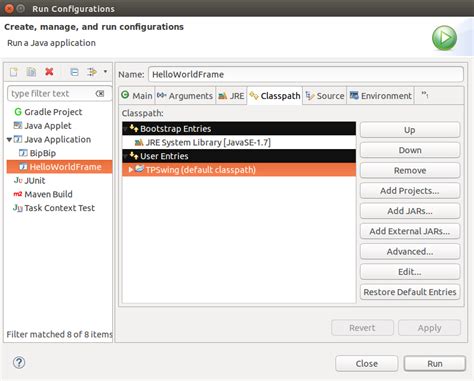Move entry with the Down button
This screenshot has width=474, height=381.
(410, 150)
